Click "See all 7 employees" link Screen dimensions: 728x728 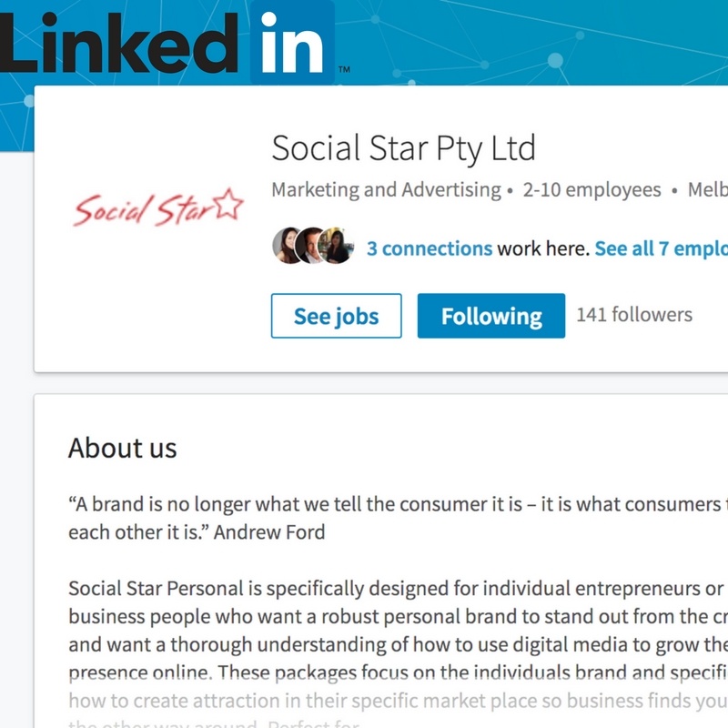pyautogui.click(x=661, y=248)
